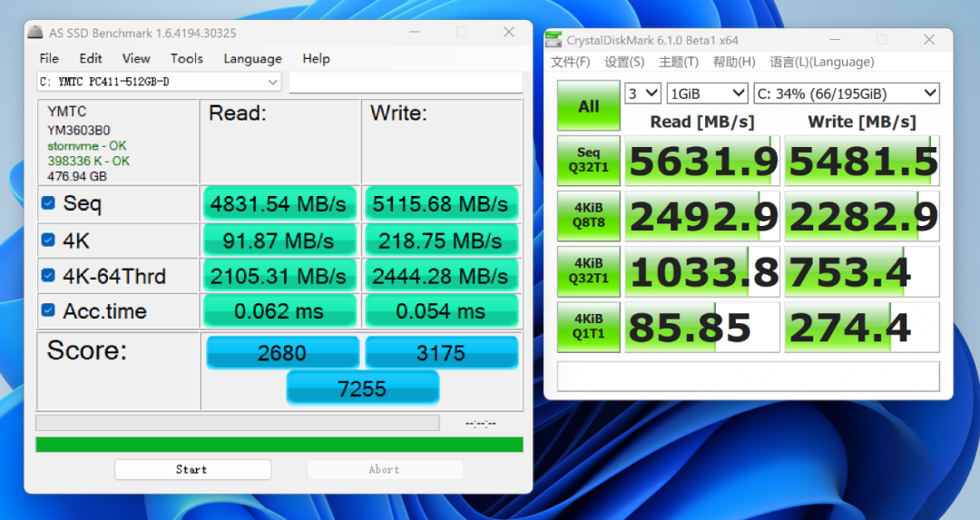Open the Edit menu in AS SSD Benchmark
The image size is (980, 520).
tap(91, 58)
